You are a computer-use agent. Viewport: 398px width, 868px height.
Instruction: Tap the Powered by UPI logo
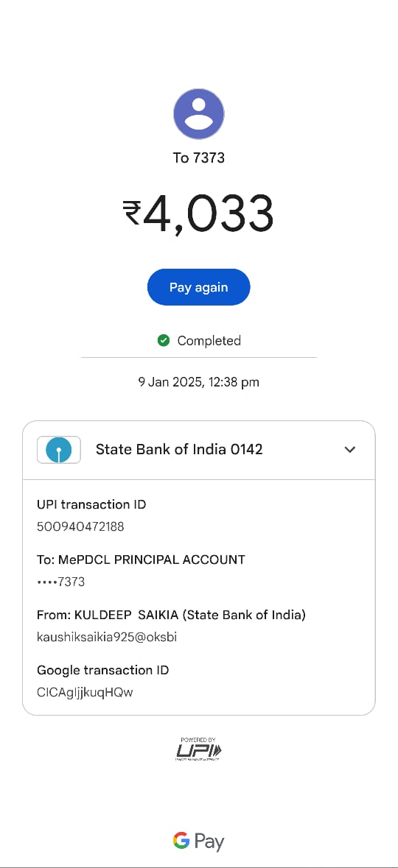(199, 749)
